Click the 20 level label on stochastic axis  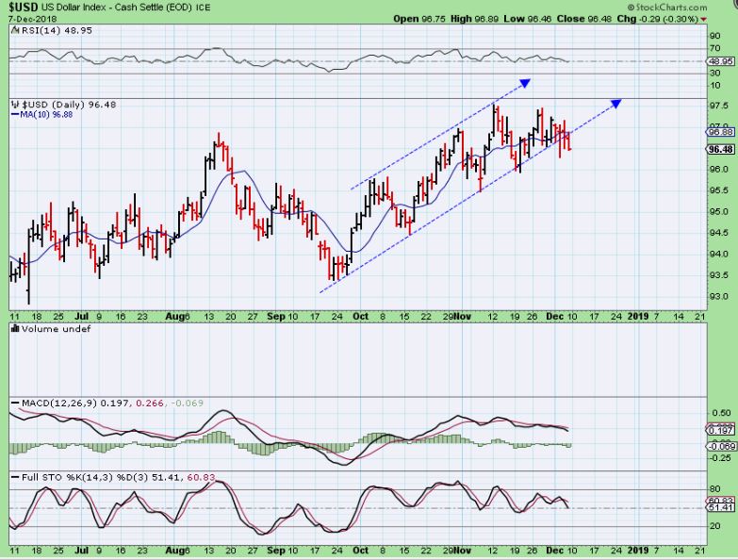click(715, 526)
